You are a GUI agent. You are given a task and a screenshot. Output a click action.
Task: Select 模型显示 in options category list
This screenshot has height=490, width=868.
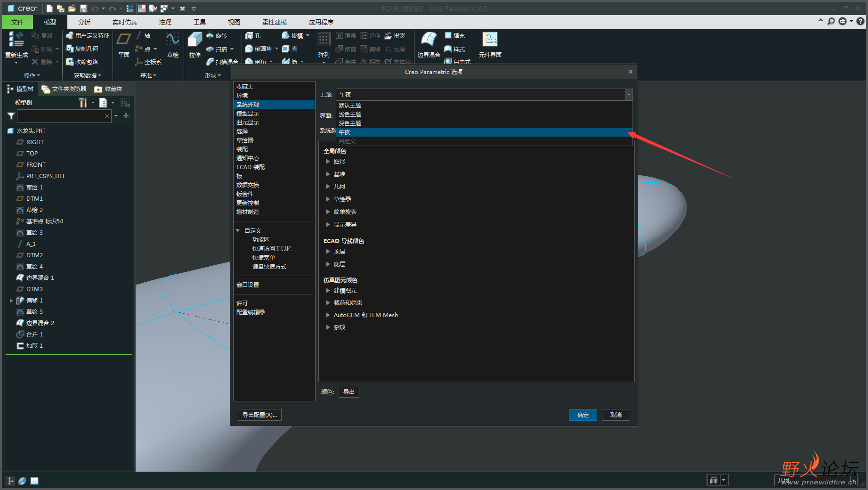click(275, 114)
